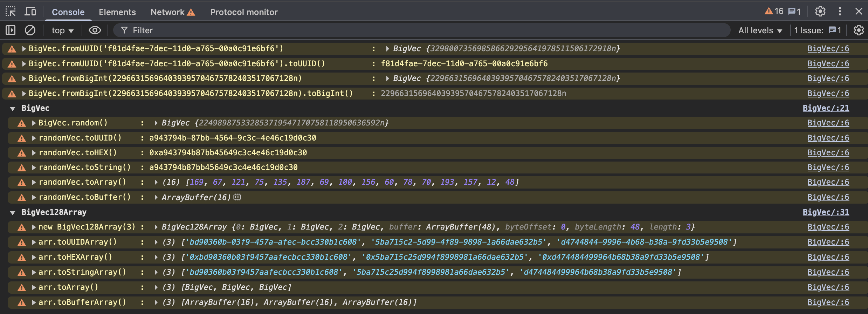Viewport: 868px width, 314px height.
Task: Open the 1 Issue indicator
Action: pyautogui.click(x=818, y=30)
